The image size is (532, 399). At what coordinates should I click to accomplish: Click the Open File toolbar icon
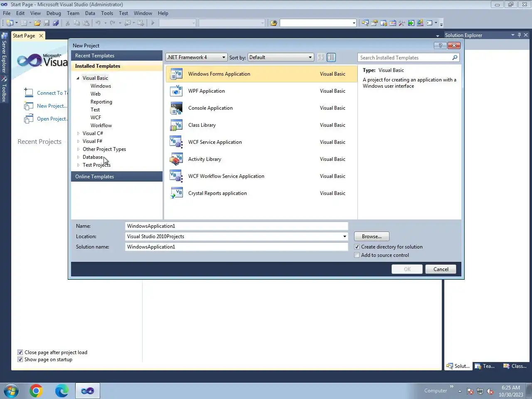(x=37, y=23)
